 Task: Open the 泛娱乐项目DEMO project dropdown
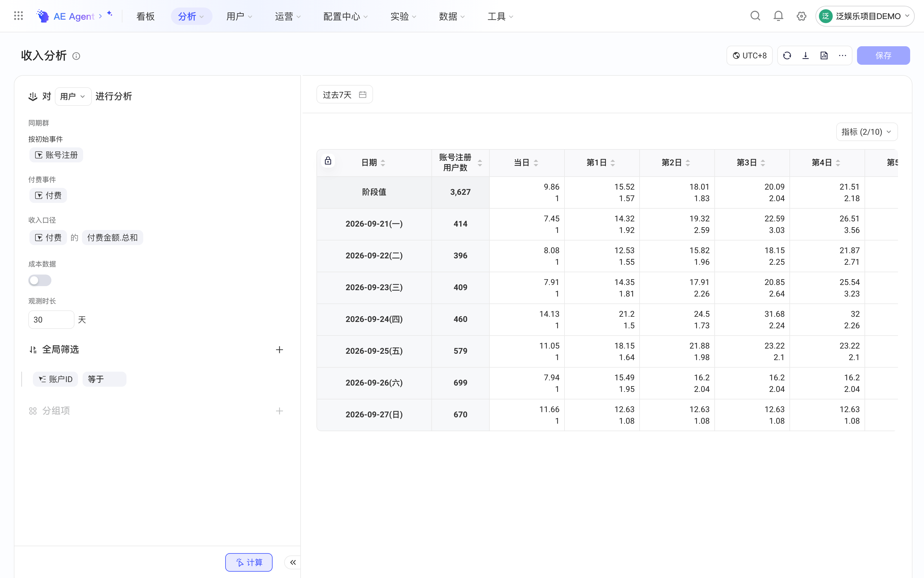(865, 16)
